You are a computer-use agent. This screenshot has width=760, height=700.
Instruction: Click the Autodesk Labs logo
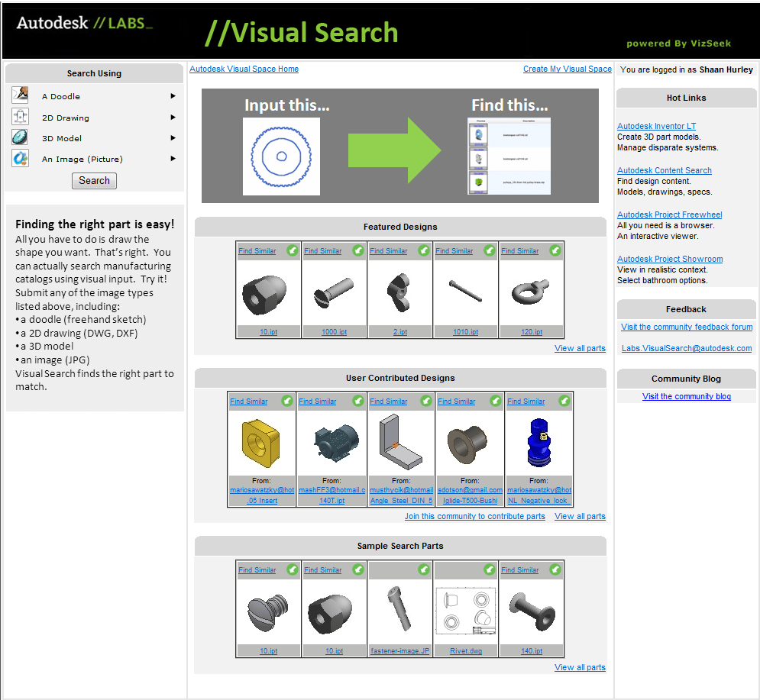[84, 23]
